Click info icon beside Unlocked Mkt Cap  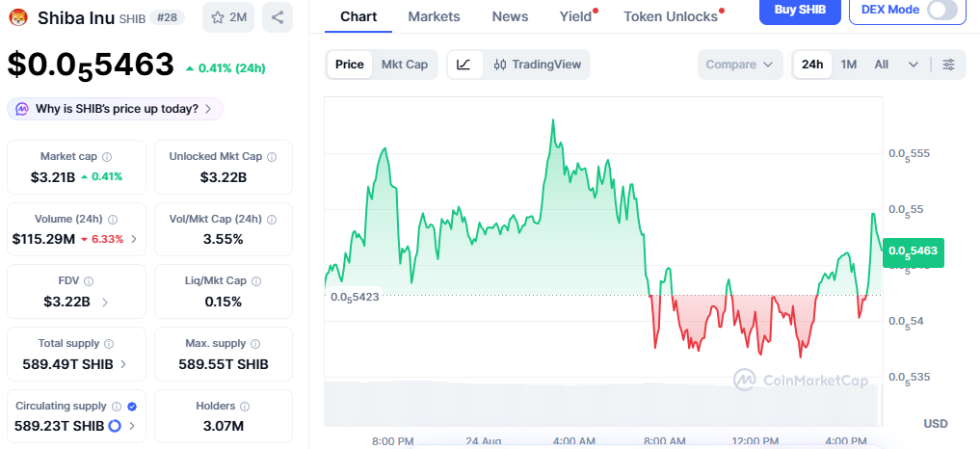click(x=272, y=157)
